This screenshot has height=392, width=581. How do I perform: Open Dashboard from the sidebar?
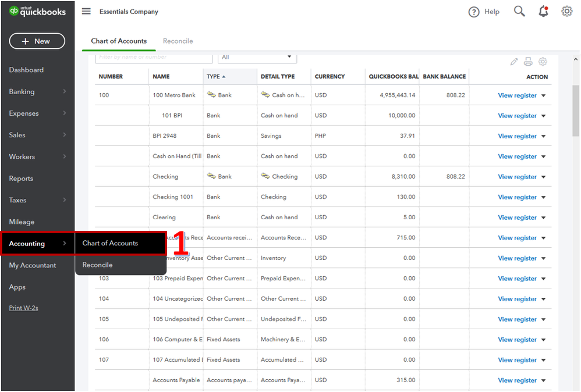click(x=26, y=70)
